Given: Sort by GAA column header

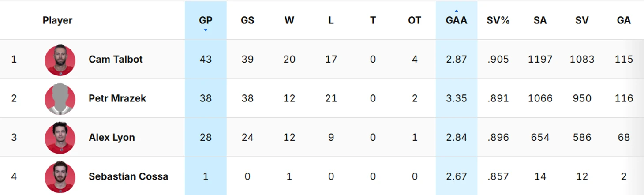Looking at the screenshot, I should (x=456, y=20).
